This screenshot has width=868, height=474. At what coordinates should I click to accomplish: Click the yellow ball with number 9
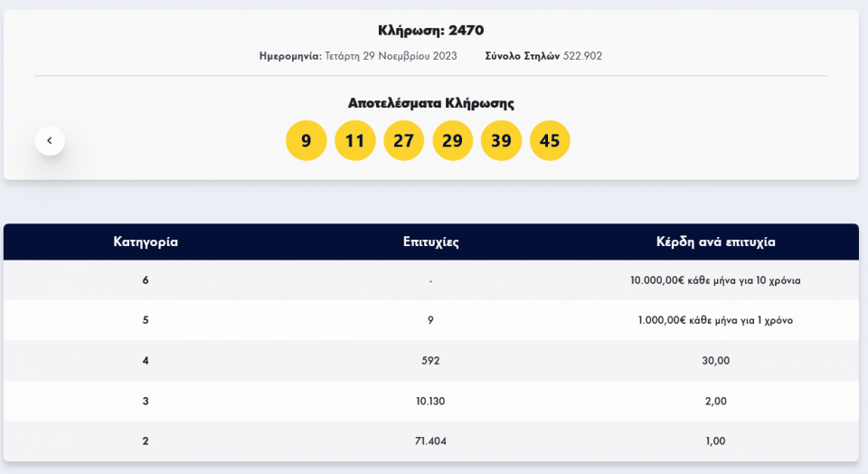coord(306,140)
